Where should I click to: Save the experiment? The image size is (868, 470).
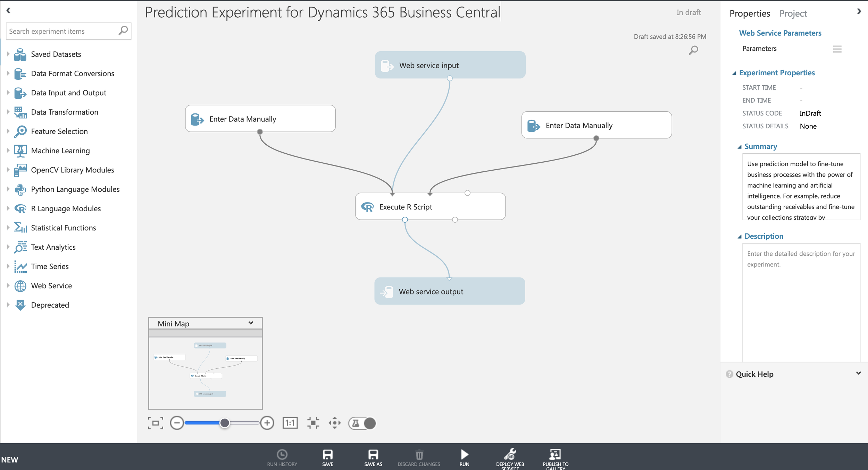point(327,458)
